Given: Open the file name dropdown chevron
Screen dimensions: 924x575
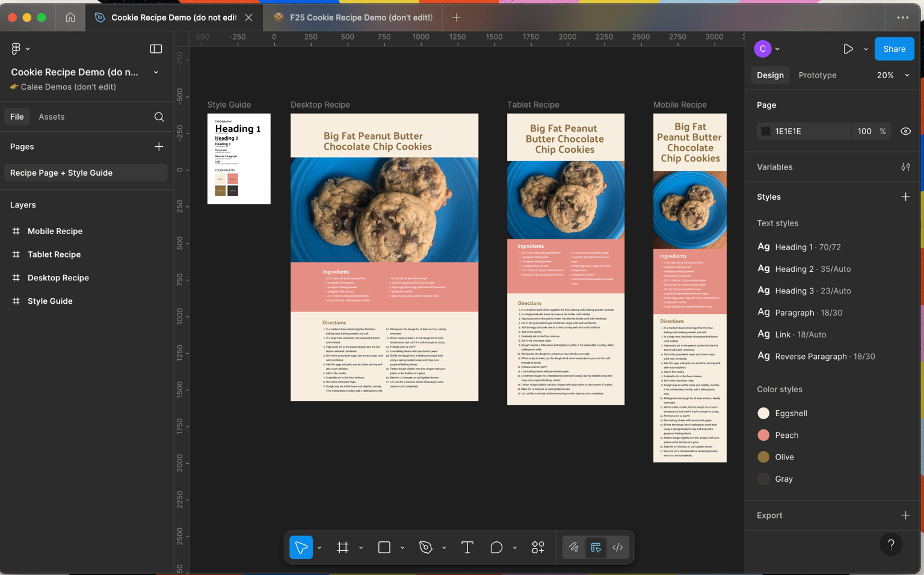Looking at the screenshot, I should pyautogui.click(x=156, y=72).
